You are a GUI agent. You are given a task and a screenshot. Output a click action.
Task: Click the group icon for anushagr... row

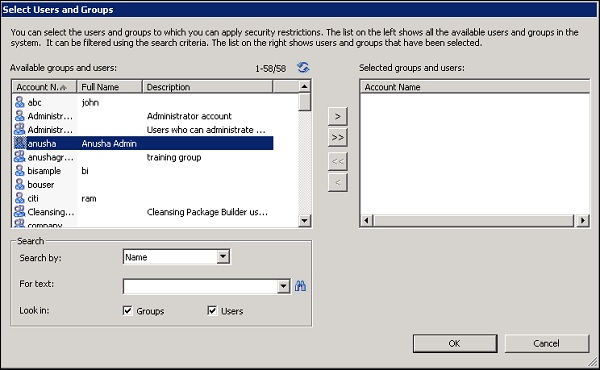(20, 157)
